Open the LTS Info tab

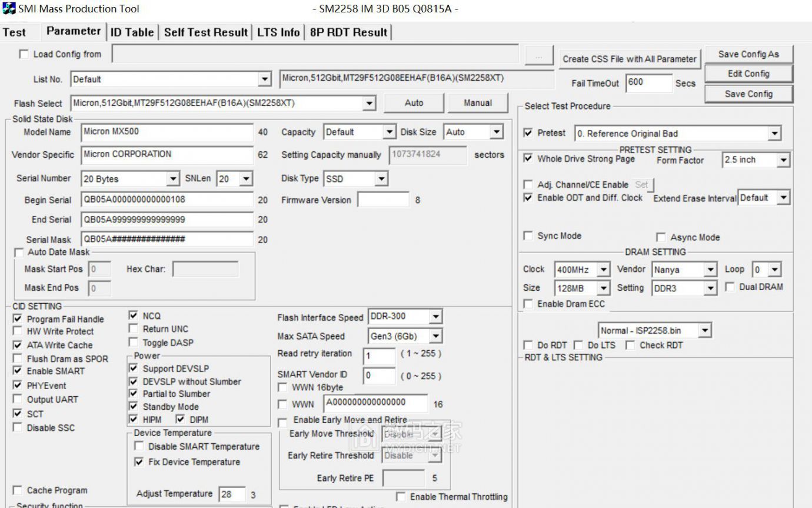[x=278, y=32]
